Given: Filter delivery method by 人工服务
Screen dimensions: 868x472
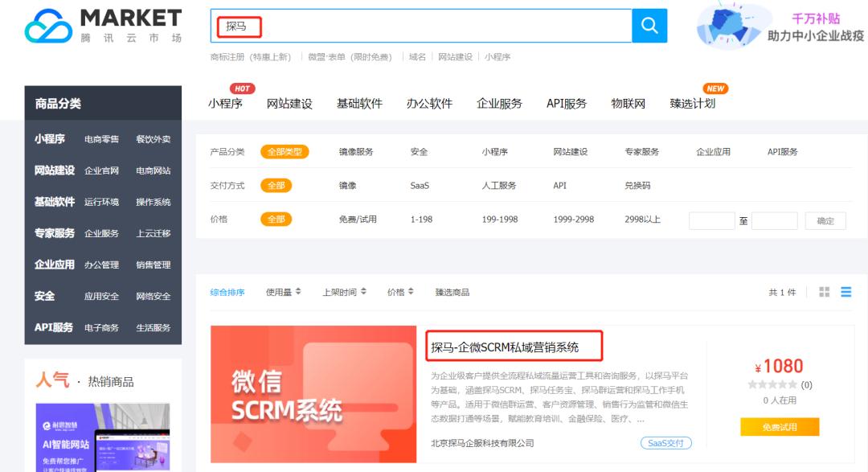Looking at the screenshot, I should pos(499,186).
